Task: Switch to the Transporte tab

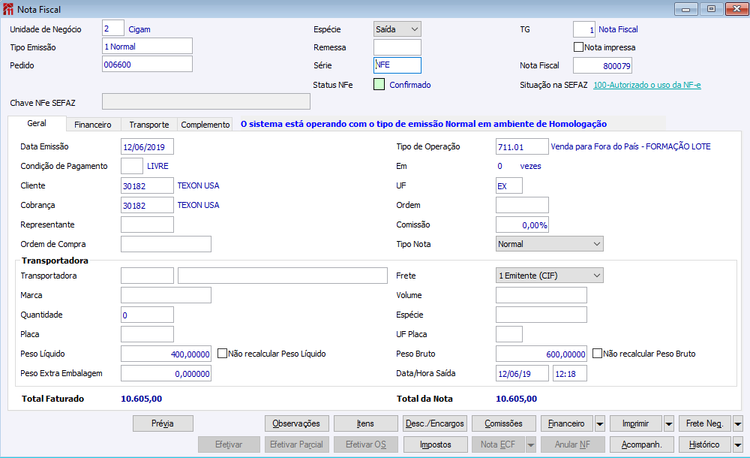Action: tap(149, 124)
